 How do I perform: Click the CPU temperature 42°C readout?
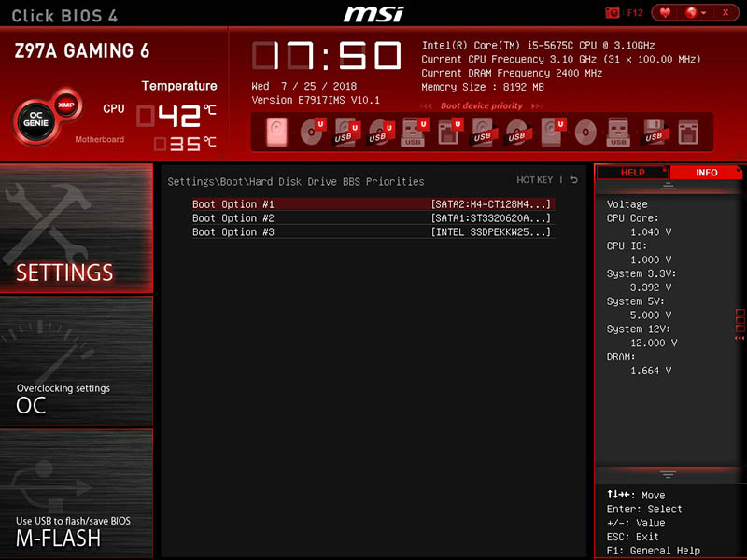(176, 116)
